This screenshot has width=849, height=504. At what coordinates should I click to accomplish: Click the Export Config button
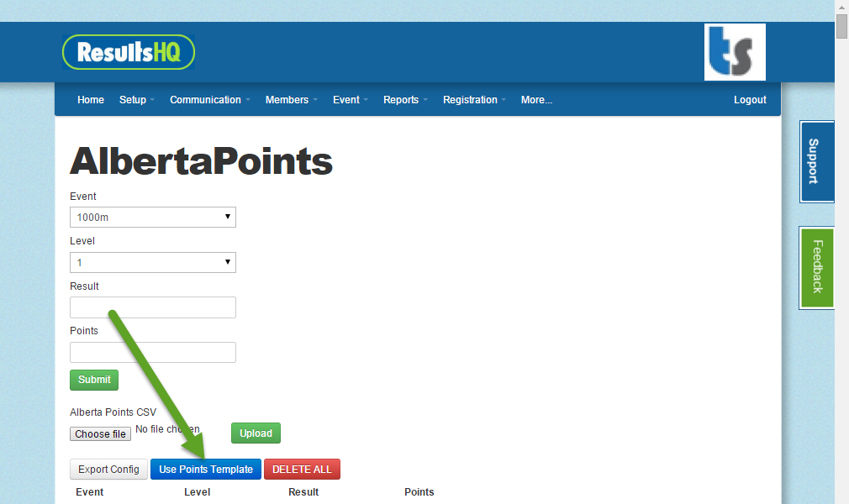point(108,470)
